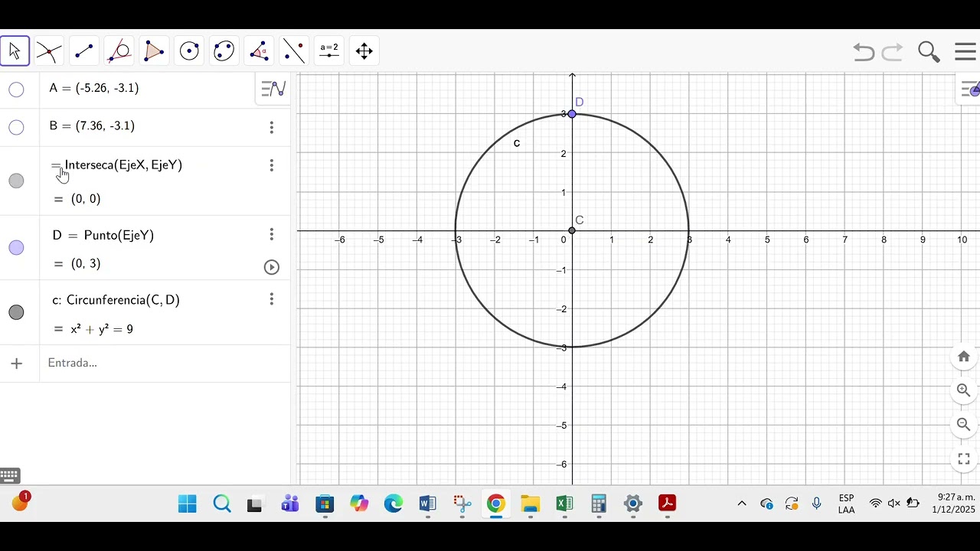The height and width of the screenshot is (551, 980).
Task: Reset graphics view with Home button
Action: 964,357
